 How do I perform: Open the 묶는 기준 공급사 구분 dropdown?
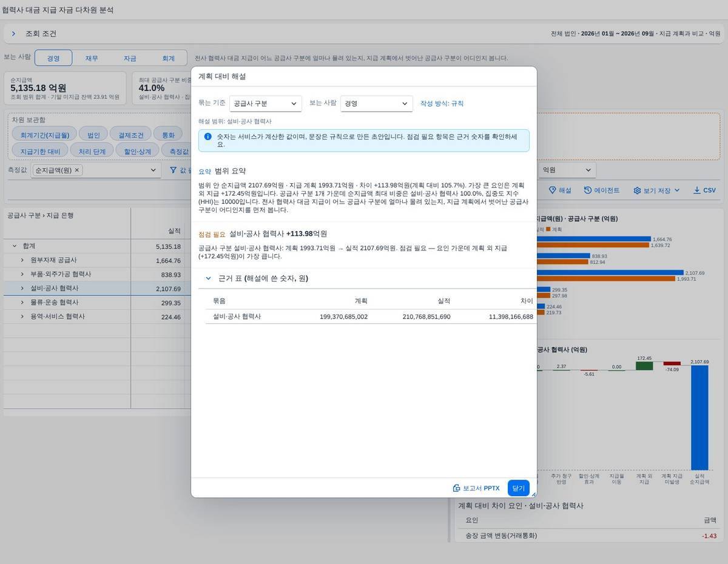pyautogui.click(x=265, y=104)
